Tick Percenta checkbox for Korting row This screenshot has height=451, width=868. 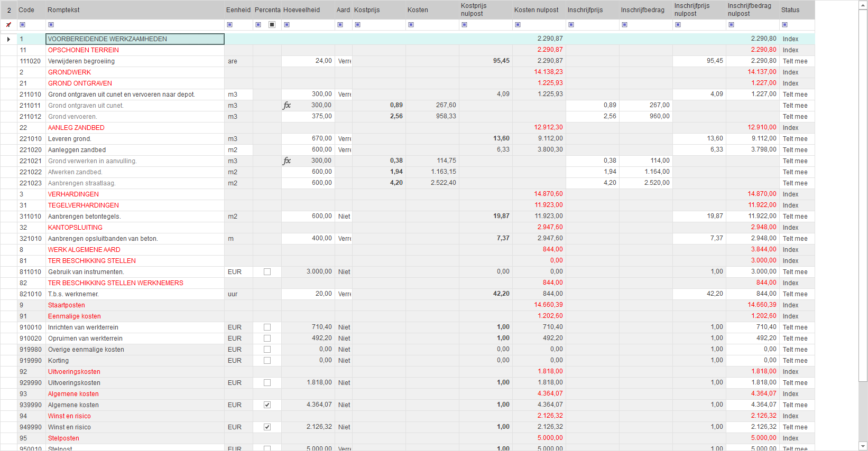click(x=267, y=361)
